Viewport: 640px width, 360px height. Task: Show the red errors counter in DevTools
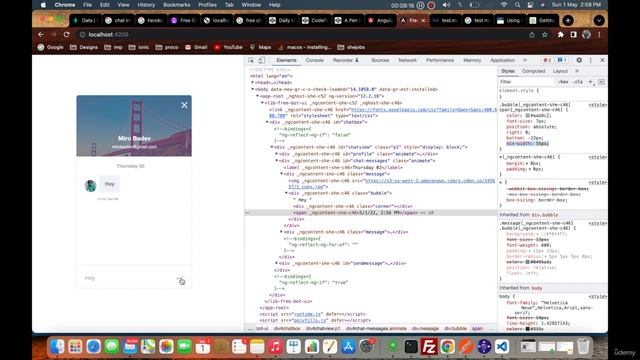[547, 60]
